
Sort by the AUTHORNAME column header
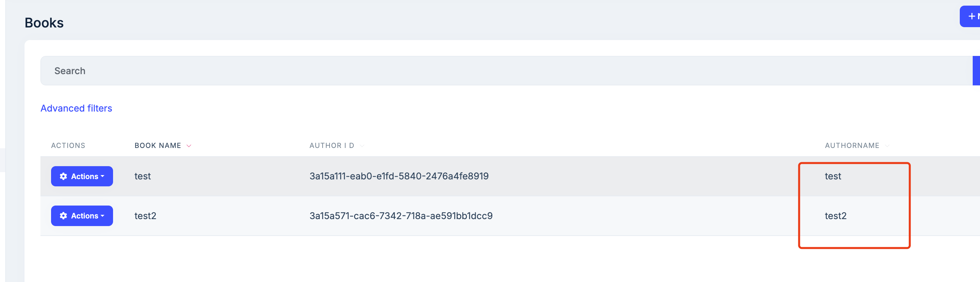852,146
